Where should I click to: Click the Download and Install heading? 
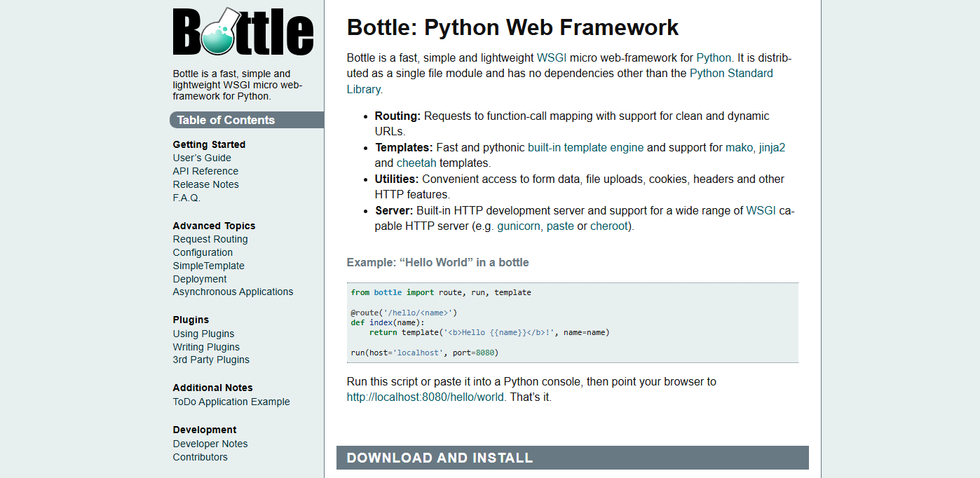click(440, 458)
